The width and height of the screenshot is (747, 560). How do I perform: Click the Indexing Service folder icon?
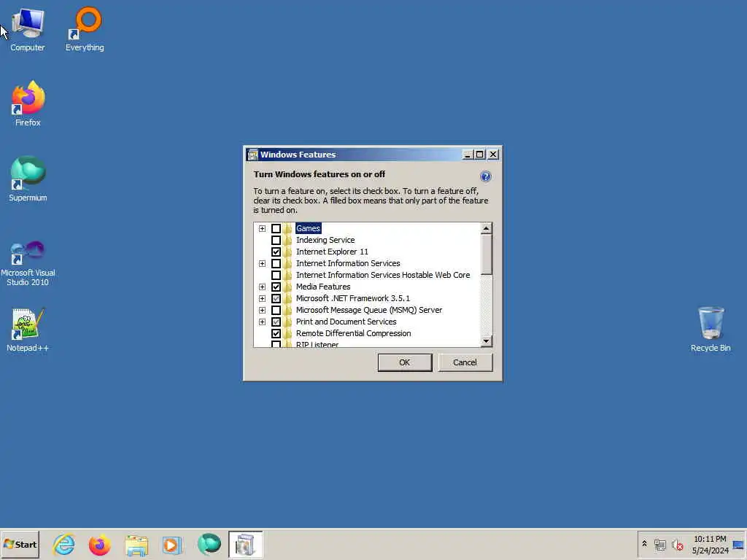click(x=287, y=240)
